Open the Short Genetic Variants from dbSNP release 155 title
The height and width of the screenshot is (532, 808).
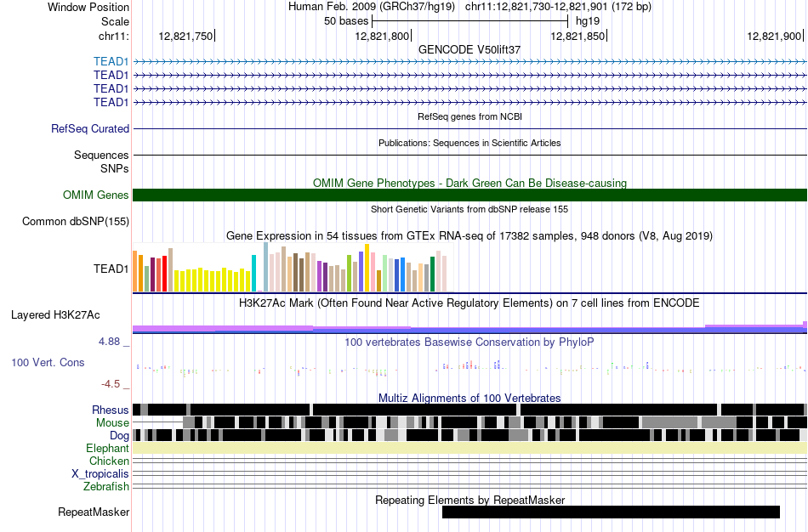coord(469,209)
